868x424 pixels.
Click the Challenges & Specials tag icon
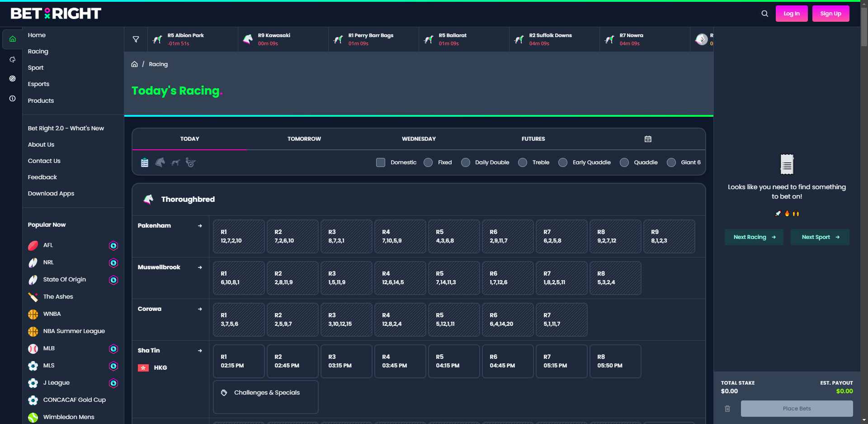pyautogui.click(x=224, y=393)
